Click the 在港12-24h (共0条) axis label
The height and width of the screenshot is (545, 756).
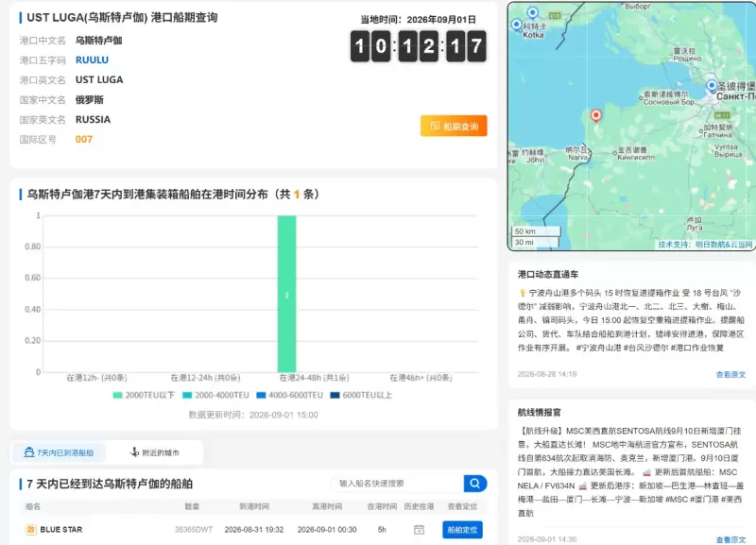(205, 377)
